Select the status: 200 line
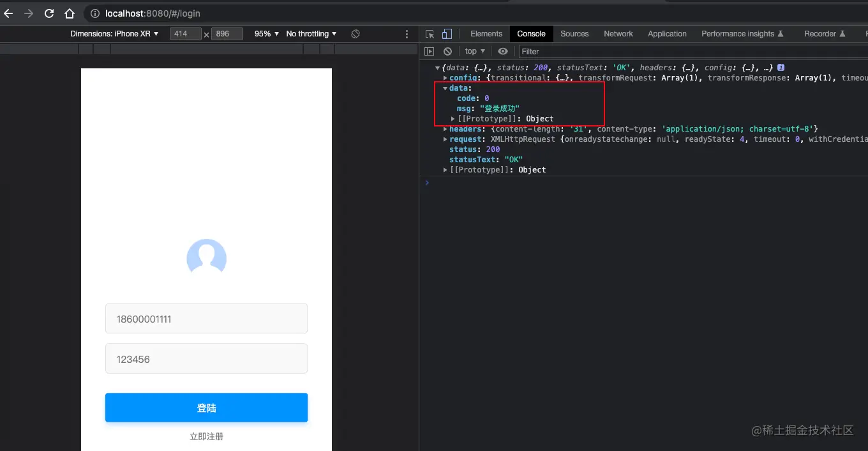868x451 pixels. [475, 149]
